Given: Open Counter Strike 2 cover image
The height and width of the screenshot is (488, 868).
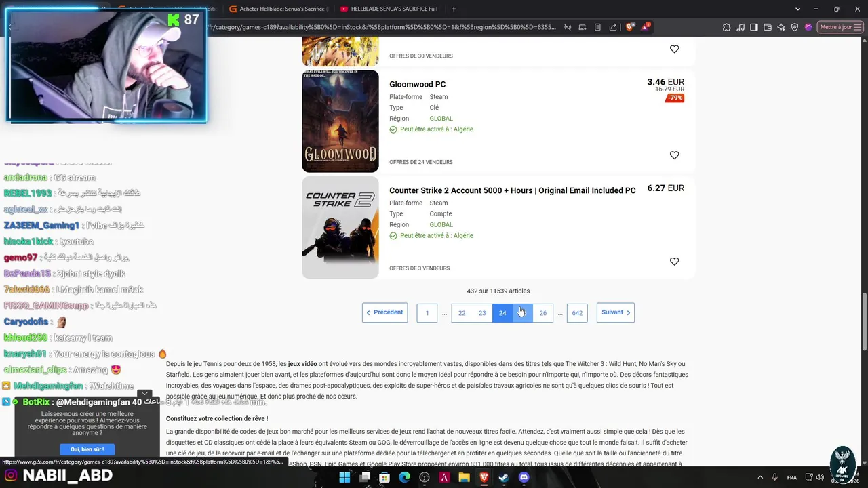Looking at the screenshot, I should coord(340,228).
